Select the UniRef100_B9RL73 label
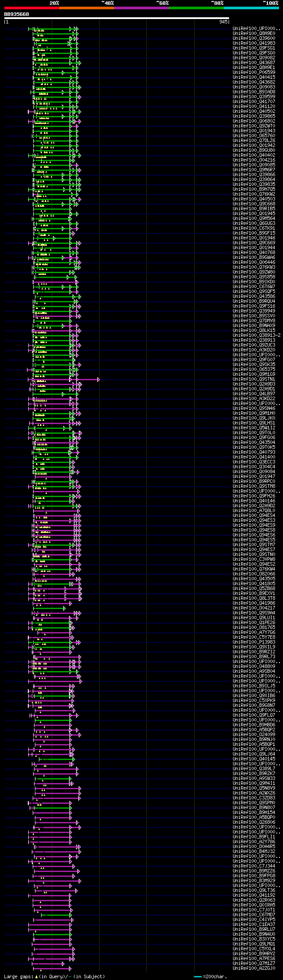 (254, 656)
